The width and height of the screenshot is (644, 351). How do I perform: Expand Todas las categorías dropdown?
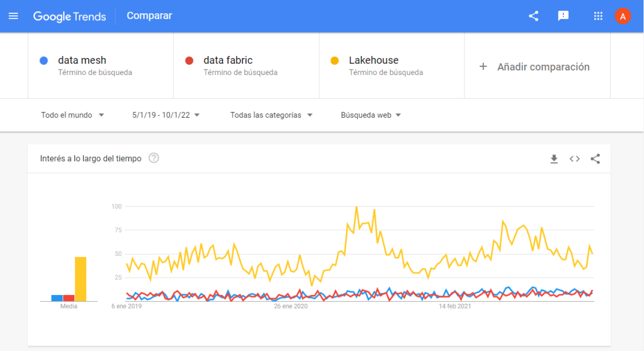(271, 115)
